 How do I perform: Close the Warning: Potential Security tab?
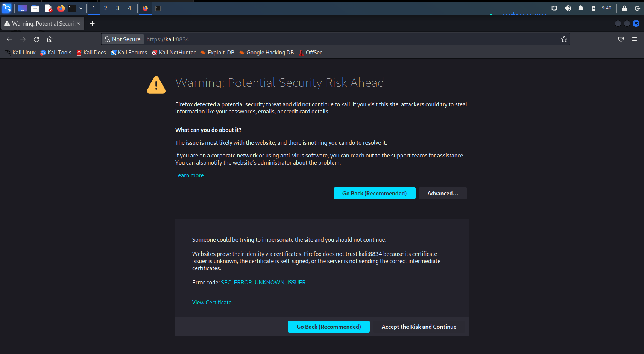click(78, 23)
